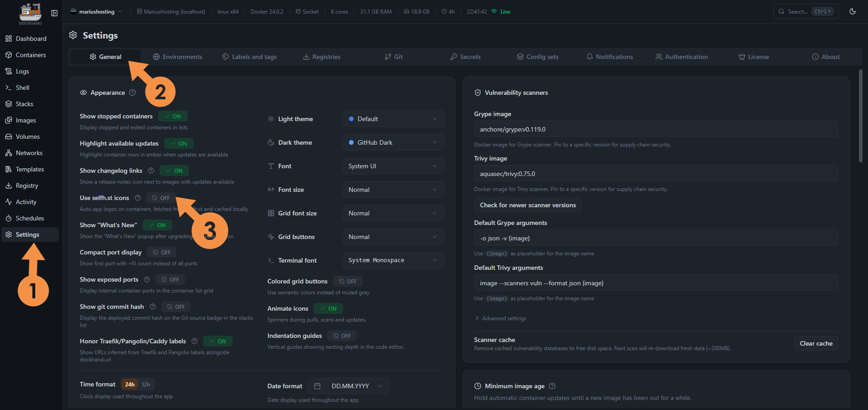Screen dimensions: 868x410
Task: Open Dashboard from sidebar
Action: [x=30, y=39]
